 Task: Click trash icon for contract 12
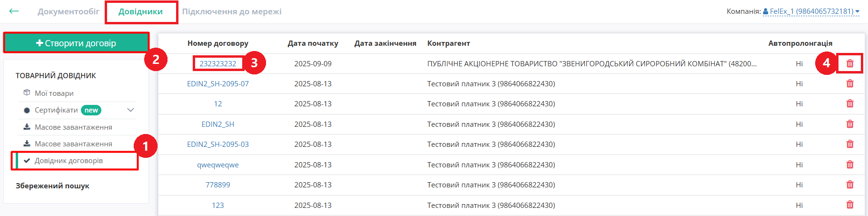850,103
